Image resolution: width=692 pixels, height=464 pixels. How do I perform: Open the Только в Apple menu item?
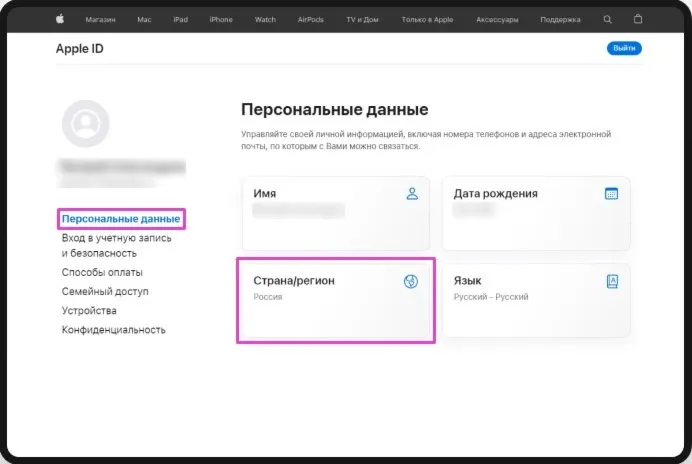[x=427, y=20]
